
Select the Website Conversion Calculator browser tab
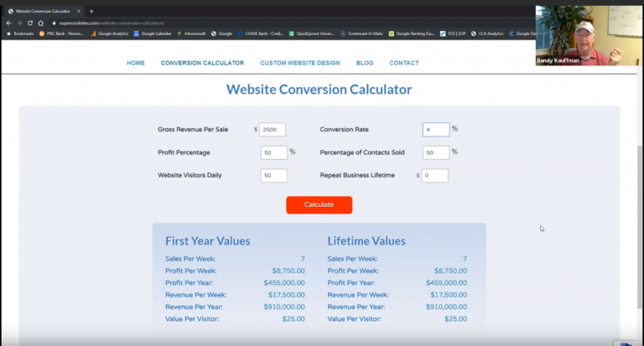point(43,12)
